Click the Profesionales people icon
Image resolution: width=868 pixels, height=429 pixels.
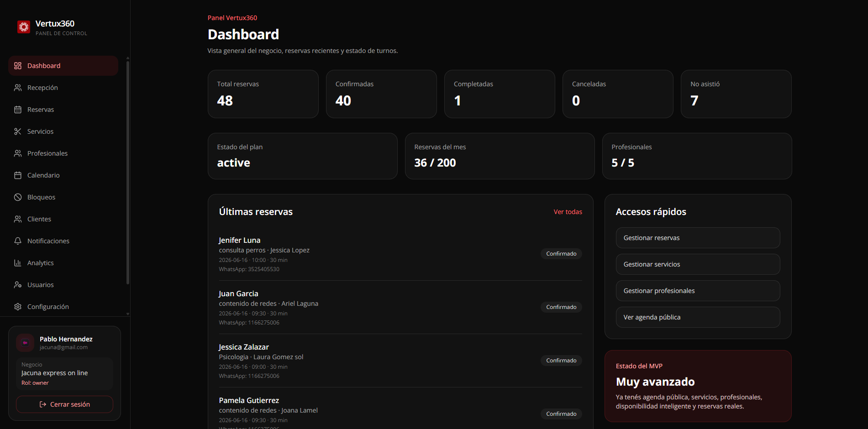18,153
